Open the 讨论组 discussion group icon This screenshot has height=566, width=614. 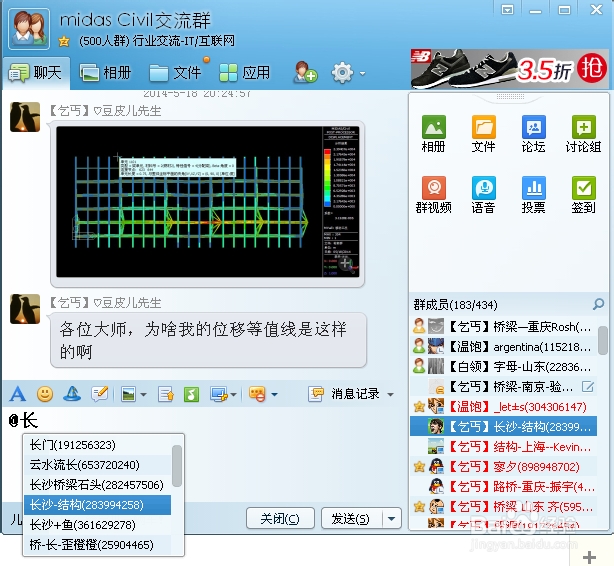[583, 134]
